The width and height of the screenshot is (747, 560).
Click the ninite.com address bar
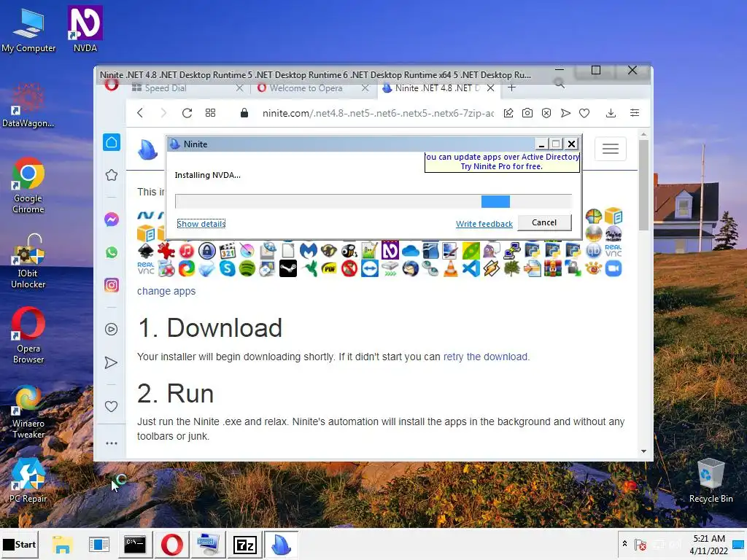[377, 113]
